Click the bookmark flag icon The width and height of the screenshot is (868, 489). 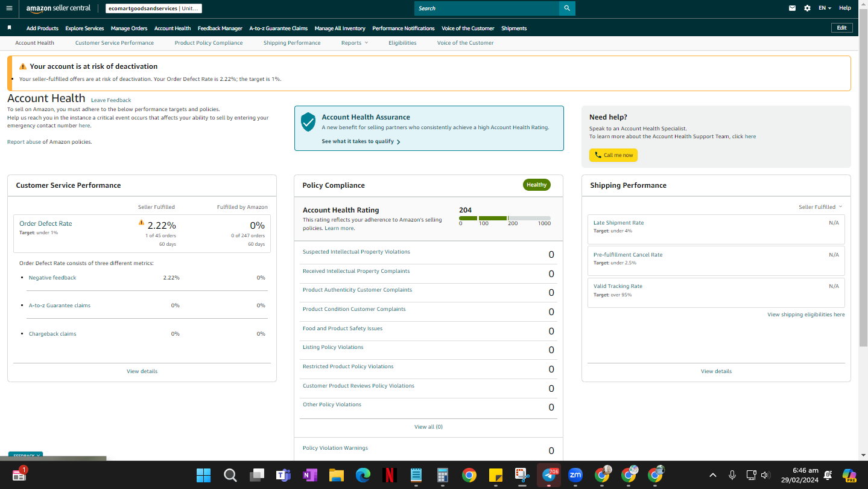pyautogui.click(x=9, y=28)
